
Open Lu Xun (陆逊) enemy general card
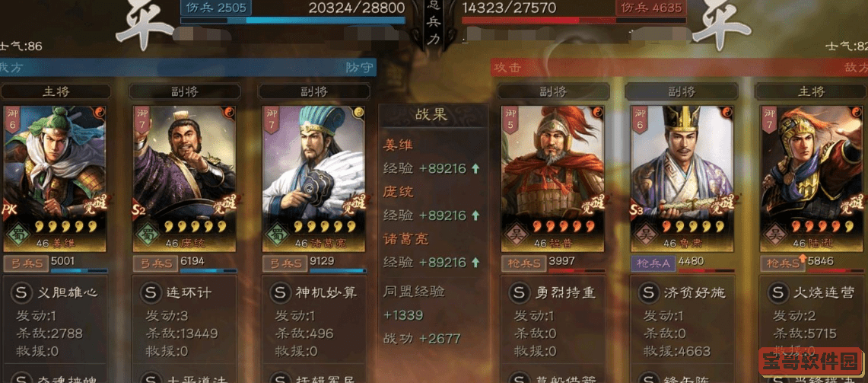point(813,178)
